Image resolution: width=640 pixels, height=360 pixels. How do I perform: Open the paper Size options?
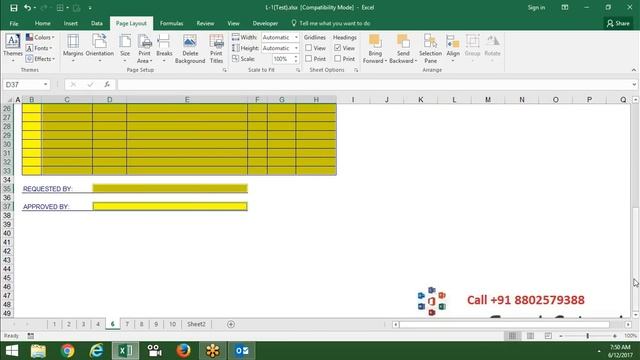[125, 49]
